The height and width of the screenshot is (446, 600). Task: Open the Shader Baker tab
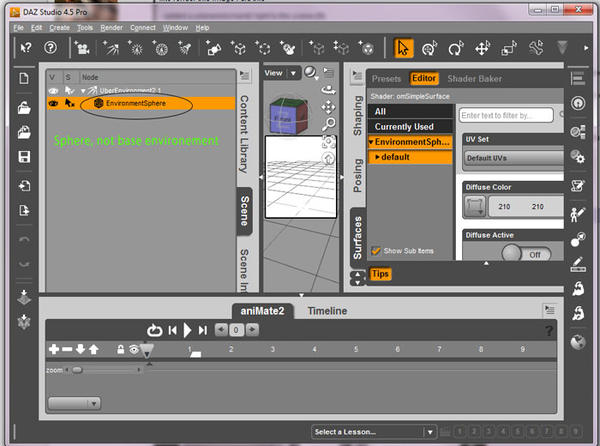tap(474, 79)
